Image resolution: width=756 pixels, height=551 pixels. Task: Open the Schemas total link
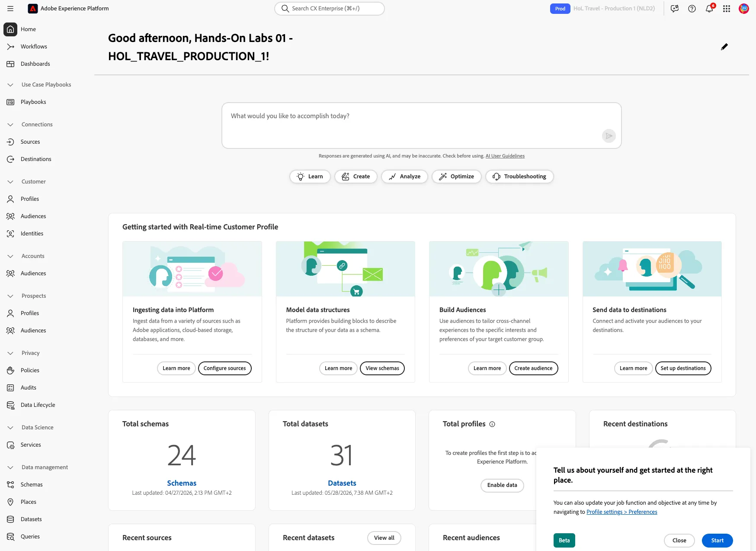tap(182, 483)
